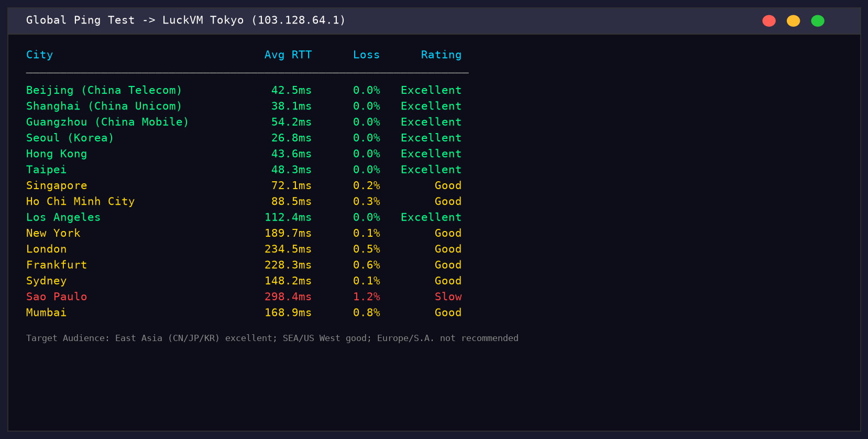Click the 'Good' rating for Mumbai
Screen dimensions: 868x439
pyautogui.click(x=448, y=313)
